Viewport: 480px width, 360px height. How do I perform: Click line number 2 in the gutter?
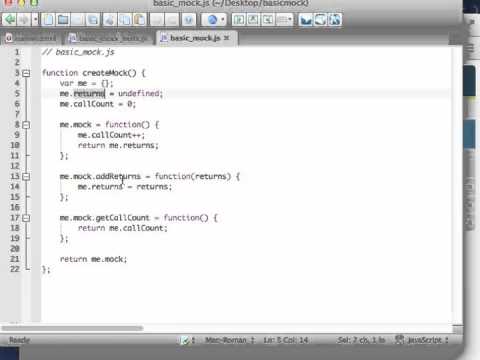click(17, 62)
